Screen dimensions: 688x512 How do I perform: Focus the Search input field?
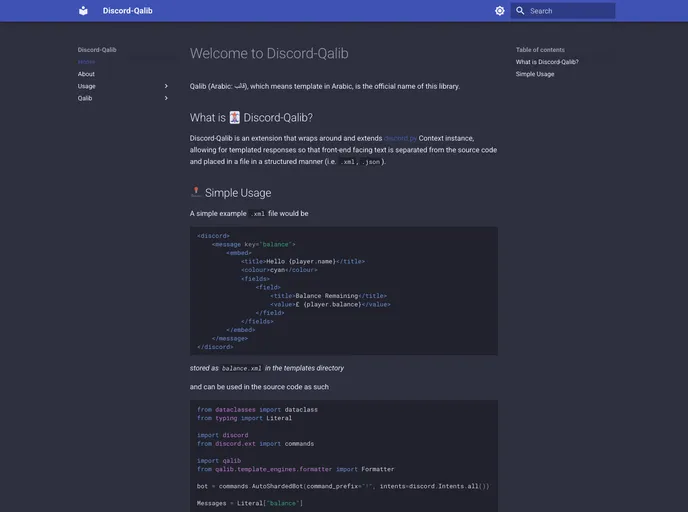click(x=563, y=11)
